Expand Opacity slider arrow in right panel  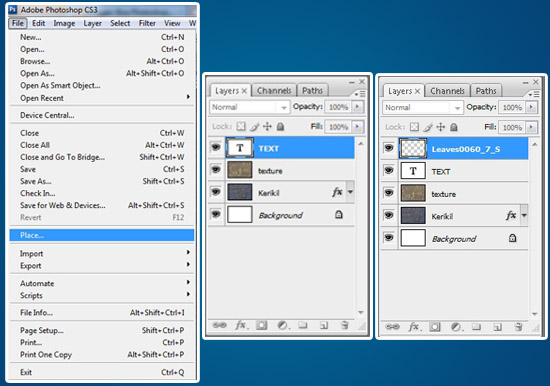531,107
